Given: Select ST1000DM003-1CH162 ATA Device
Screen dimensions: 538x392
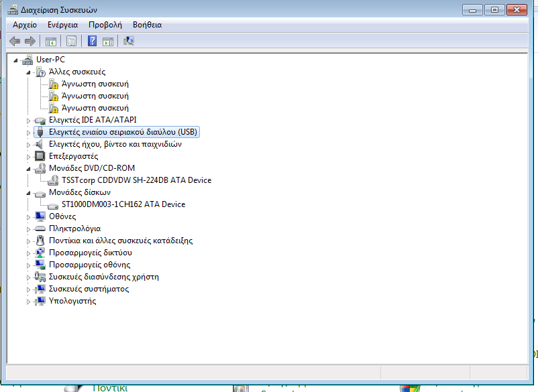Looking at the screenshot, I should point(123,204).
